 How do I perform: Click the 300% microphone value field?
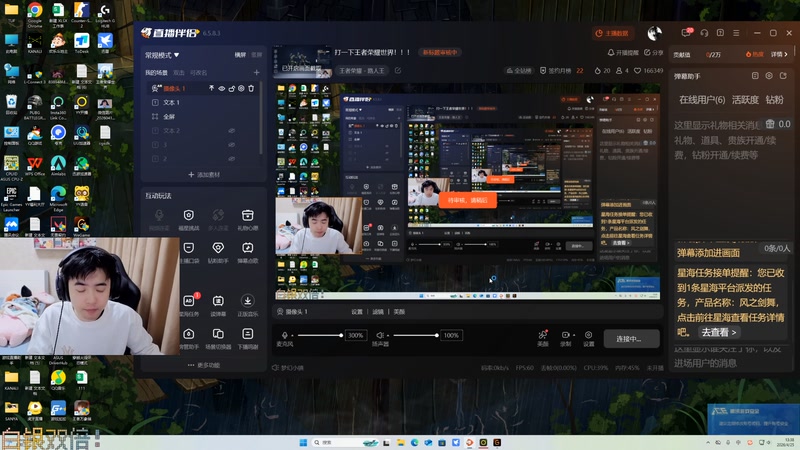tap(356, 335)
